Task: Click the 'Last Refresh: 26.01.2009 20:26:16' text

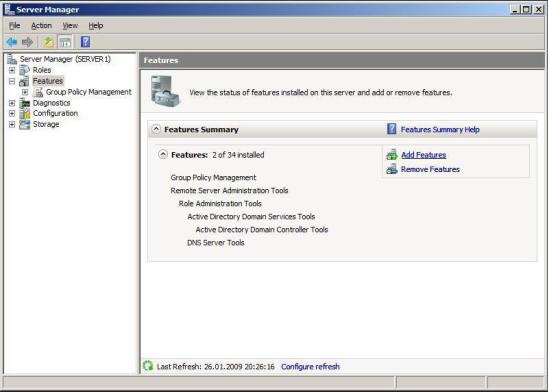Action: (x=216, y=366)
